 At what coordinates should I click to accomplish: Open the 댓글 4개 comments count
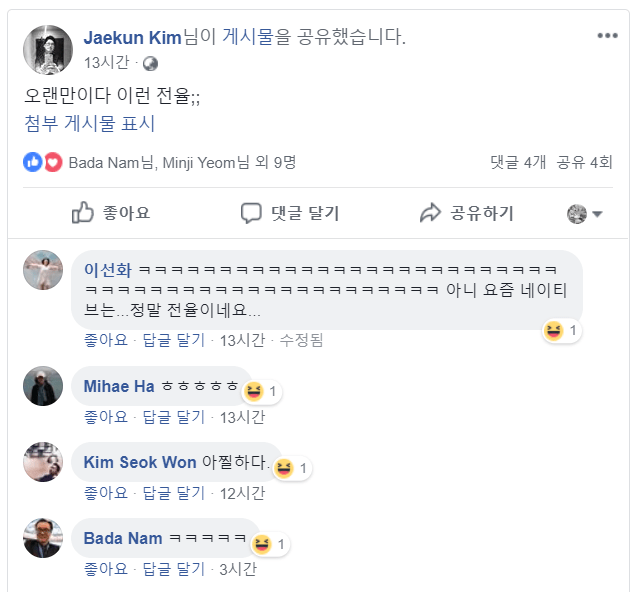[518, 162]
